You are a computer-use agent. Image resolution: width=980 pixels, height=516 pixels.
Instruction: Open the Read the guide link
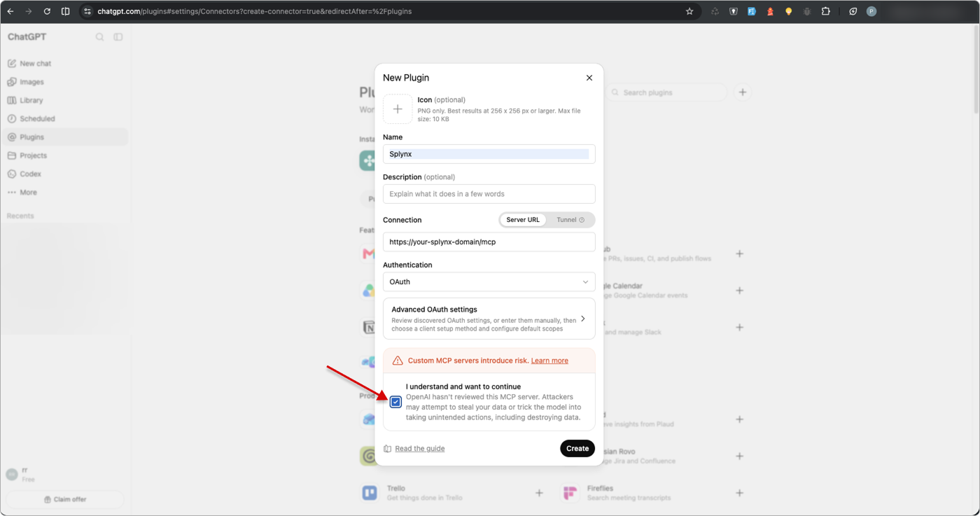point(420,449)
